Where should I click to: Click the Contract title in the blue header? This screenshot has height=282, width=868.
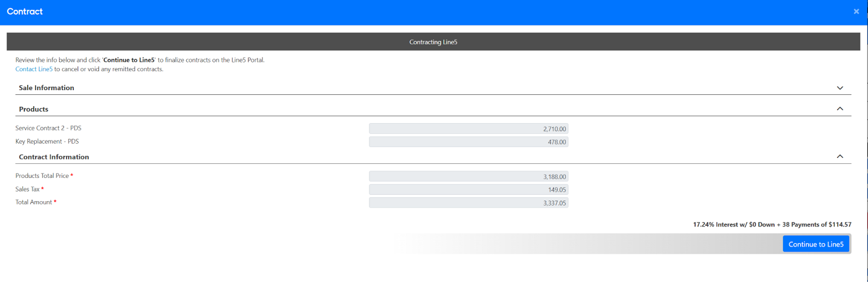click(25, 11)
